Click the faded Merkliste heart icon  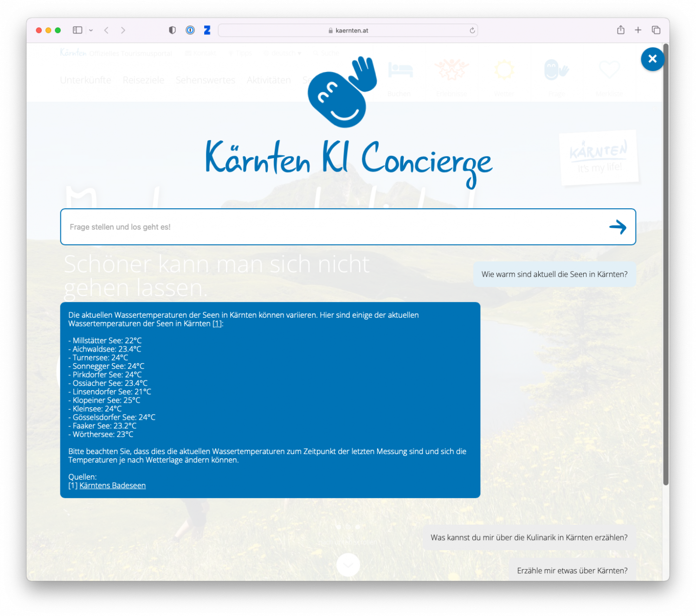(609, 70)
